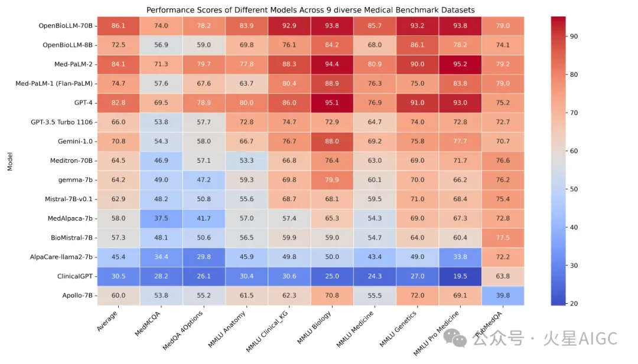Select the GPT-4 MMLU Biology cell 95.1
This screenshot has height=364, width=638.
click(332, 103)
